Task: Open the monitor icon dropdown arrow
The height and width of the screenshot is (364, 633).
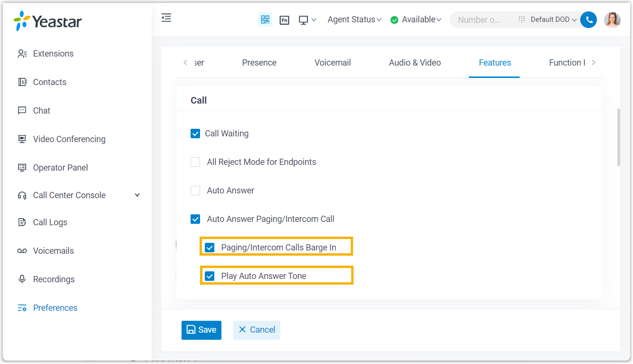Action: click(x=314, y=20)
